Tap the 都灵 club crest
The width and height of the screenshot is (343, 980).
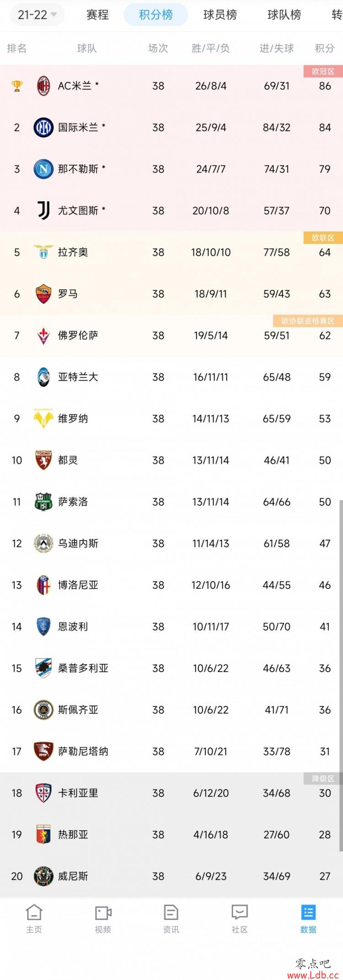[x=43, y=460]
